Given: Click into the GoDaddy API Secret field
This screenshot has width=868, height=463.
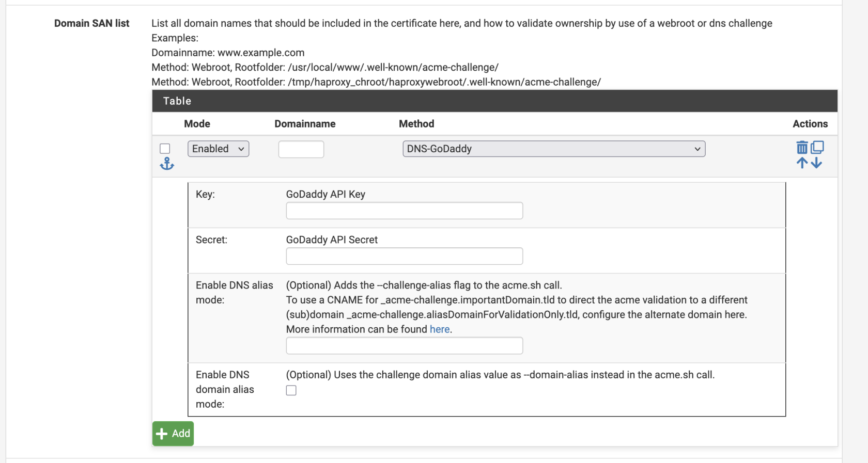Looking at the screenshot, I should click(x=404, y=256).
